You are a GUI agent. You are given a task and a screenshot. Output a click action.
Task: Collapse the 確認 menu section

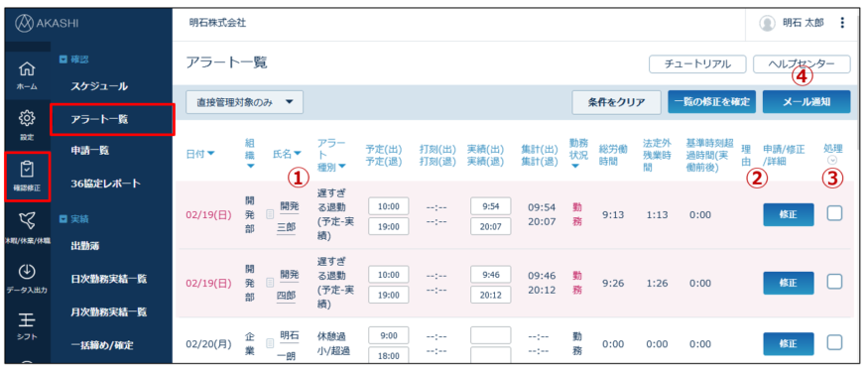pyautogui.click(x=62, y=59)
